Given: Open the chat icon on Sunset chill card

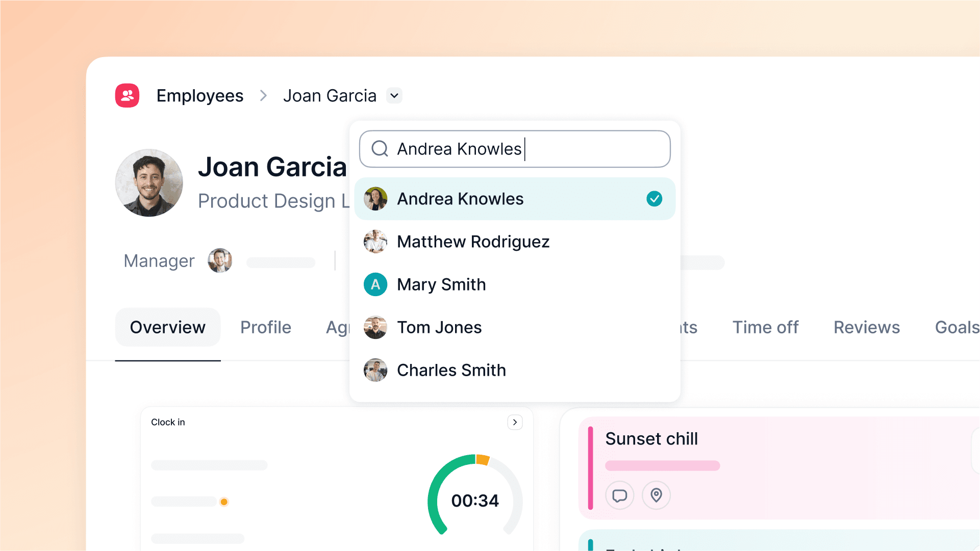Looking at the screenshot, I should coord(619,495).
